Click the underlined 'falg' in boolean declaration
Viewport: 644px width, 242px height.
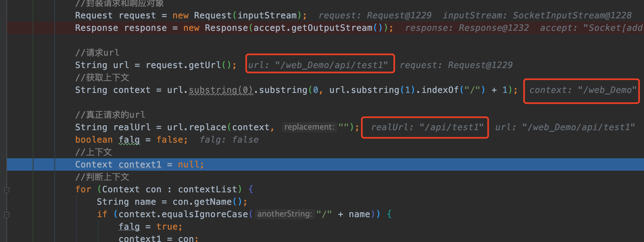(129, 140)
